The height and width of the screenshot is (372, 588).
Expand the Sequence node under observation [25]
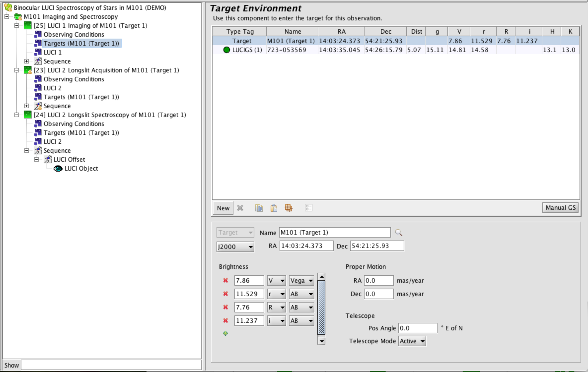(x=27, y=61)
